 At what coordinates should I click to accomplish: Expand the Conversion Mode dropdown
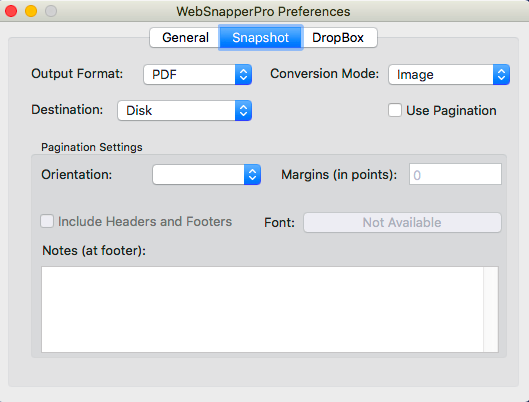coord(449,74)
